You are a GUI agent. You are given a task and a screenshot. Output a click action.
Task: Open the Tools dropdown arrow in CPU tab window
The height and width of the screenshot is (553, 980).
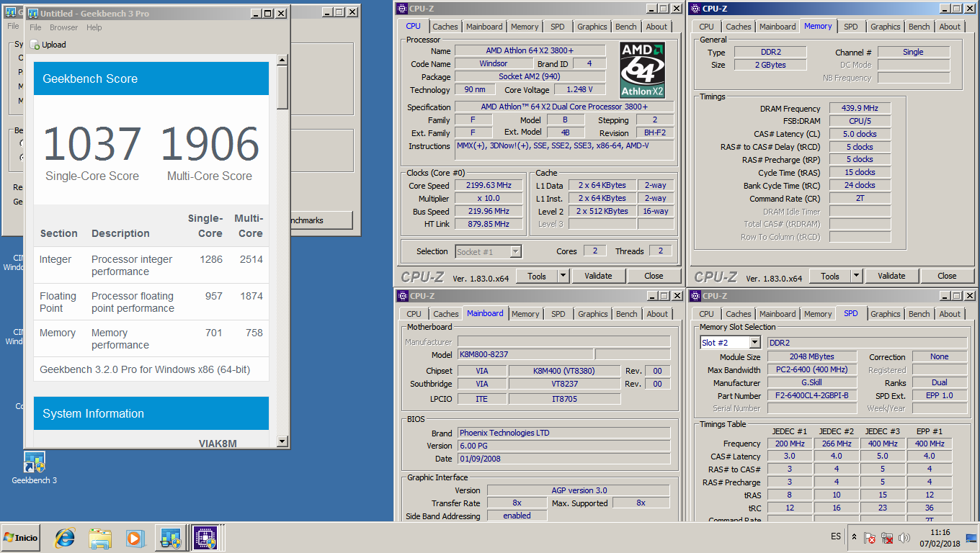point(563,276)
